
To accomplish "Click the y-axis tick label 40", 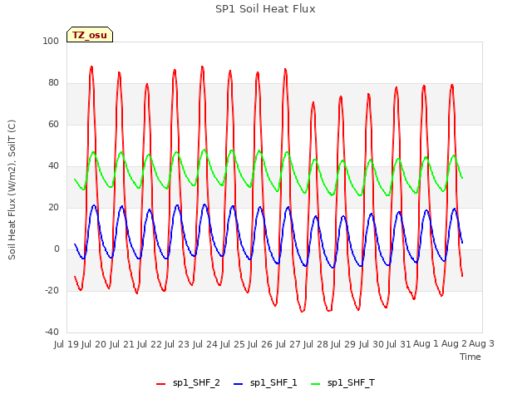I will [x=53, y=166].
